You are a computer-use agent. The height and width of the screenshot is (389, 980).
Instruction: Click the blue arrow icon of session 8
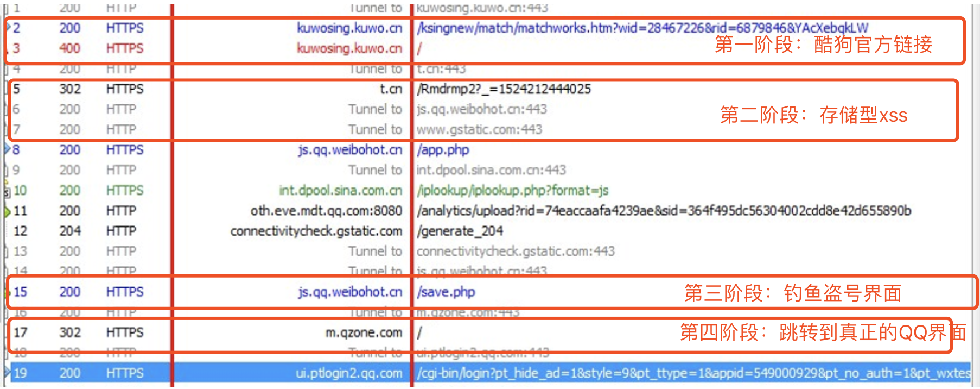click(x=8, y=149)
